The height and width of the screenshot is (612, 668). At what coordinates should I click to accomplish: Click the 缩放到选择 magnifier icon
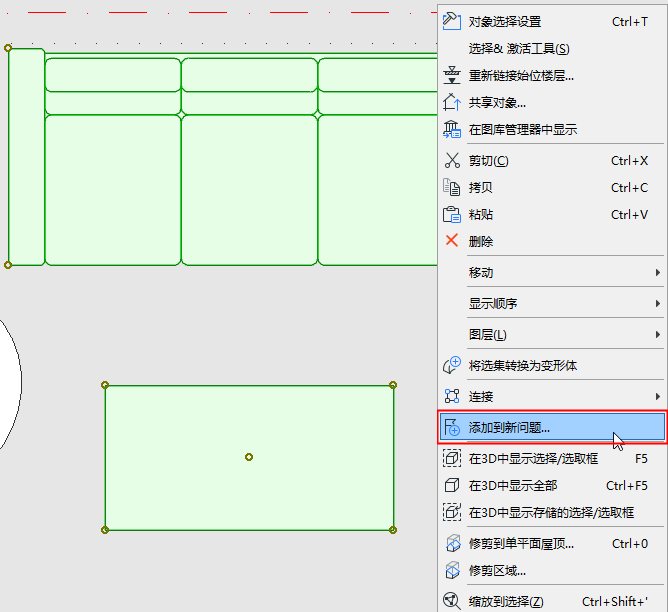pyautogui.click(x=452, y=601)
